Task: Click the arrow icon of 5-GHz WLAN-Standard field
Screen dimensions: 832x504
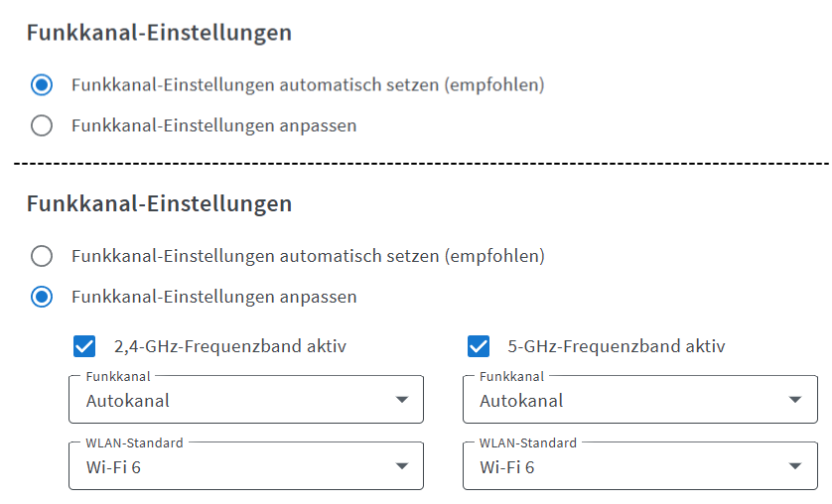Action: (794, 465)
